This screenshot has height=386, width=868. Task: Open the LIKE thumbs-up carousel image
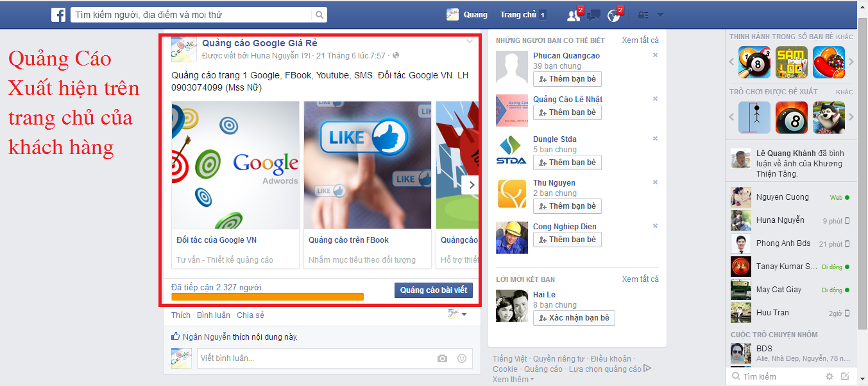coord(368,165)
